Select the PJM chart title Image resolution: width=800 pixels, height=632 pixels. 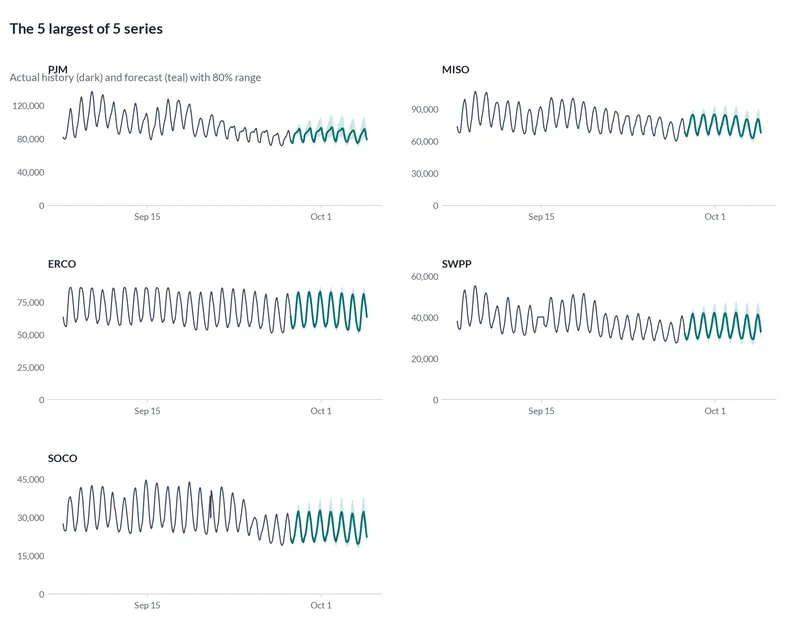coord(58,69)
